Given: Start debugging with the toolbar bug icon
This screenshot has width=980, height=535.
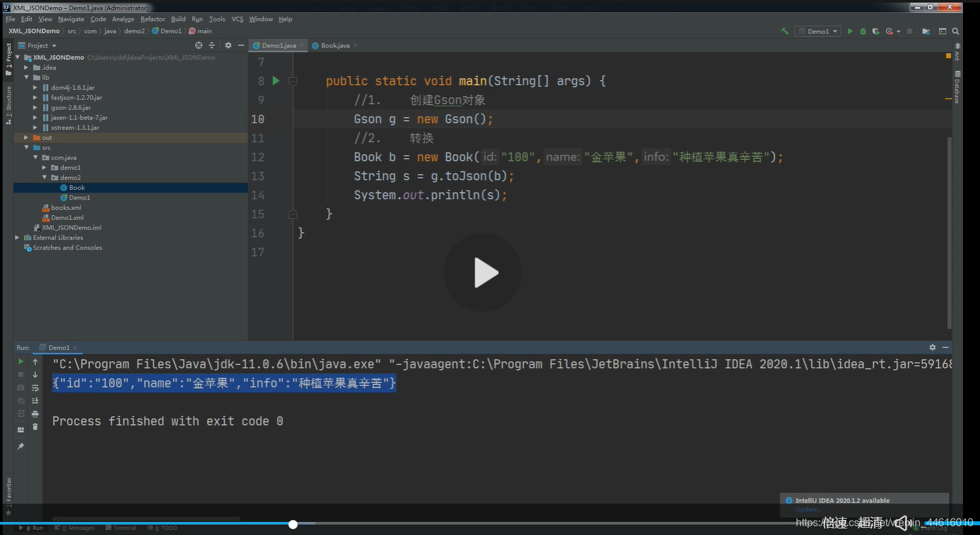Looking at the screenshot, I should 862,31.
